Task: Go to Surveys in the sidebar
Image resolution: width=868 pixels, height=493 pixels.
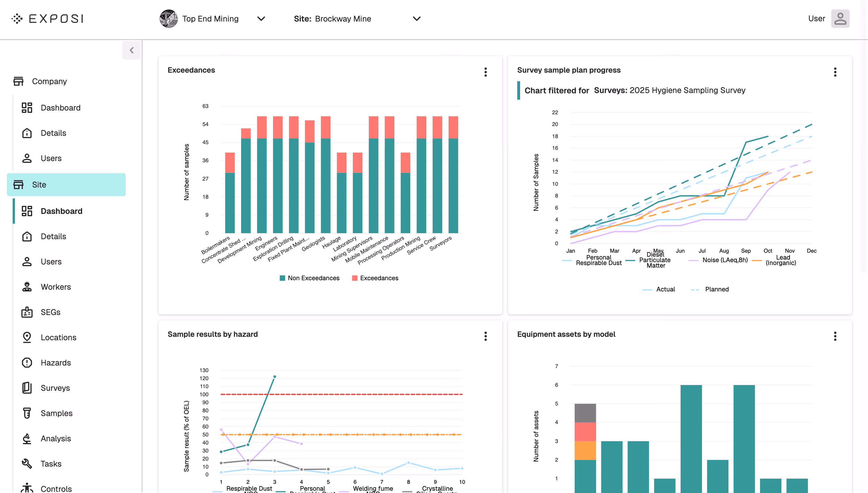Action: point(55,388)
